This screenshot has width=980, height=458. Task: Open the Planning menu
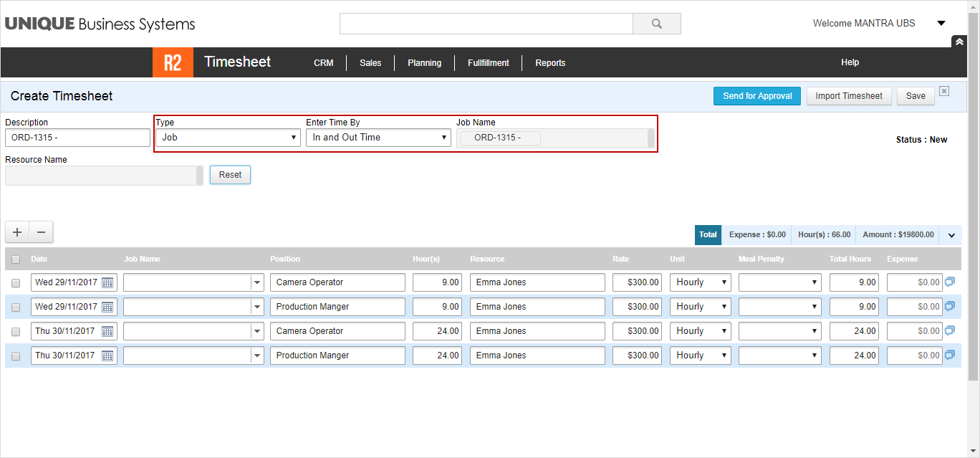(x=424, y=63)
